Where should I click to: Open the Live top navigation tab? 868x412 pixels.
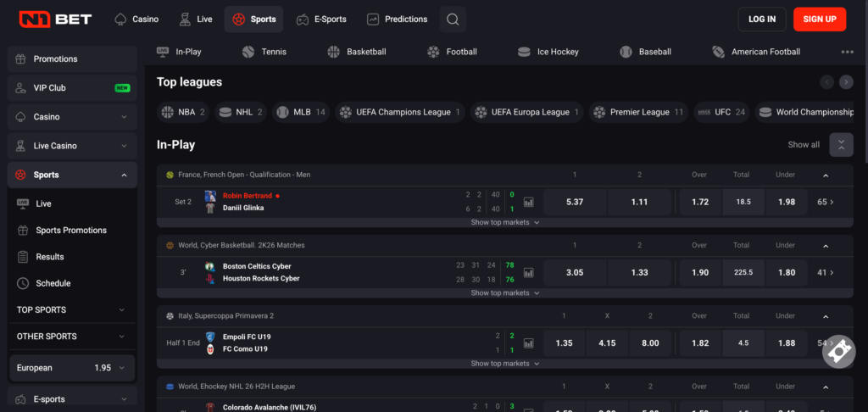[196, 19]
